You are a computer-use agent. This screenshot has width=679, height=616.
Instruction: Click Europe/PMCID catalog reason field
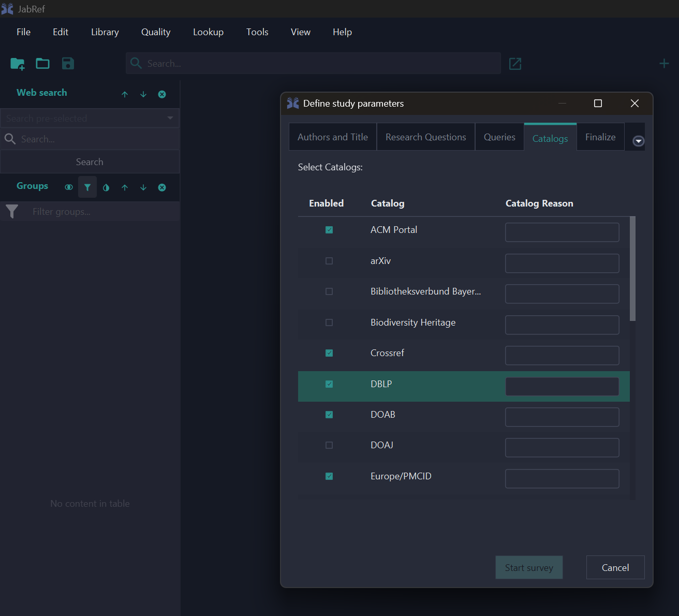[562, 478]
